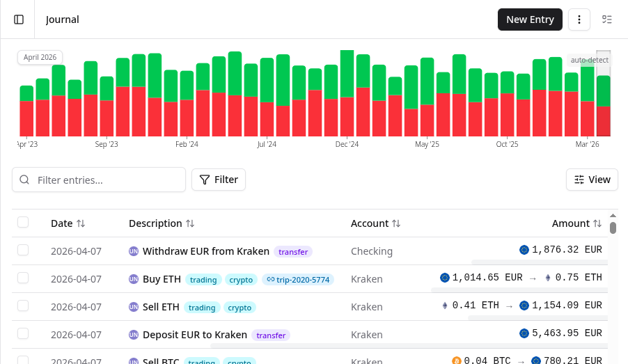
Task: Open the three-dot more options menu
Action: 579,19
